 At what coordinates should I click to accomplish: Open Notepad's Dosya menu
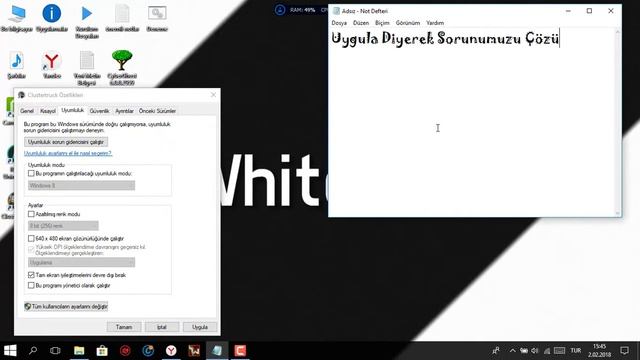[339, 23]
